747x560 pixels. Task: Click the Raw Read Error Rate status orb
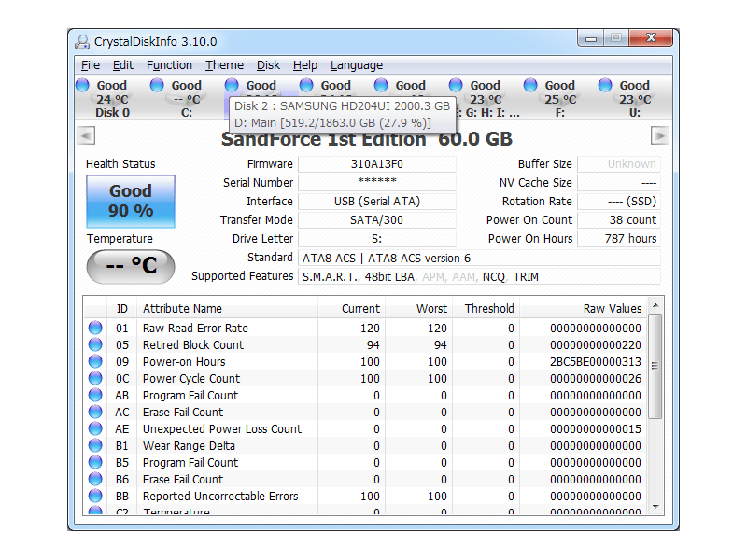[95, 329]
